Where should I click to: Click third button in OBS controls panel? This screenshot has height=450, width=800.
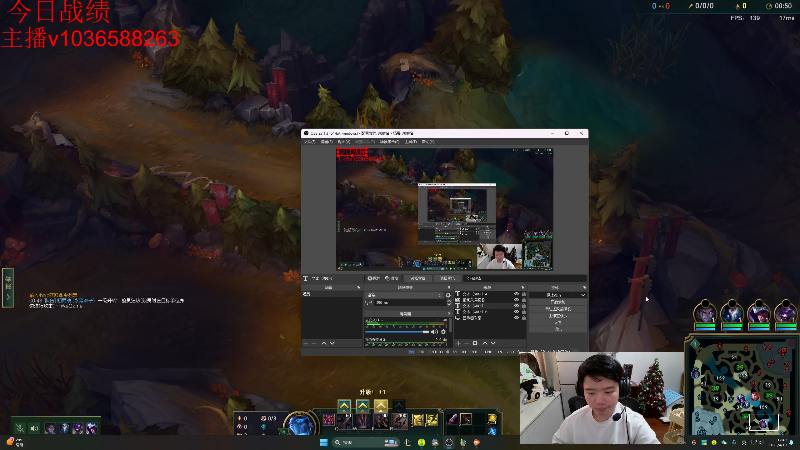click(558, 316)
